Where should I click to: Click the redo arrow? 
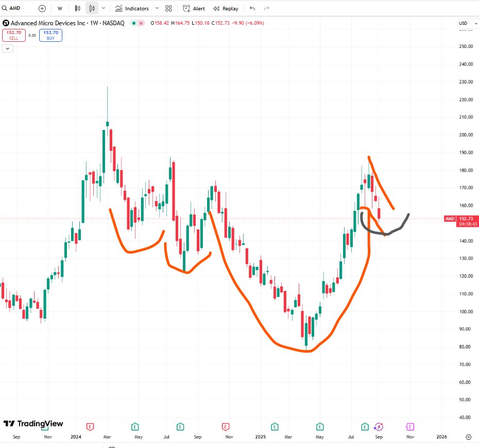[267, 9]
